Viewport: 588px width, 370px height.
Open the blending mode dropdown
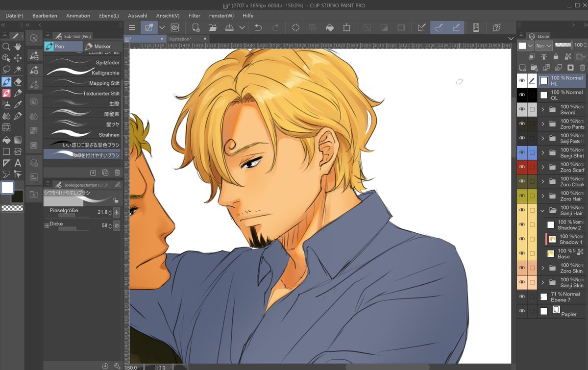pyautogui.click(x=544, y=46)
